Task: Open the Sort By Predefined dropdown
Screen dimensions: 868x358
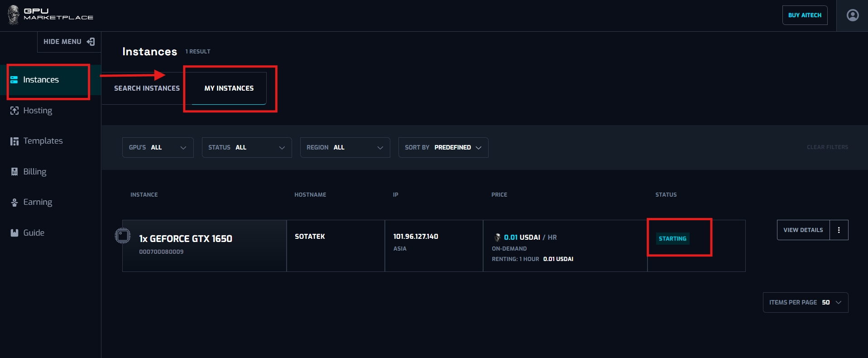Action: tap(443, 148)
